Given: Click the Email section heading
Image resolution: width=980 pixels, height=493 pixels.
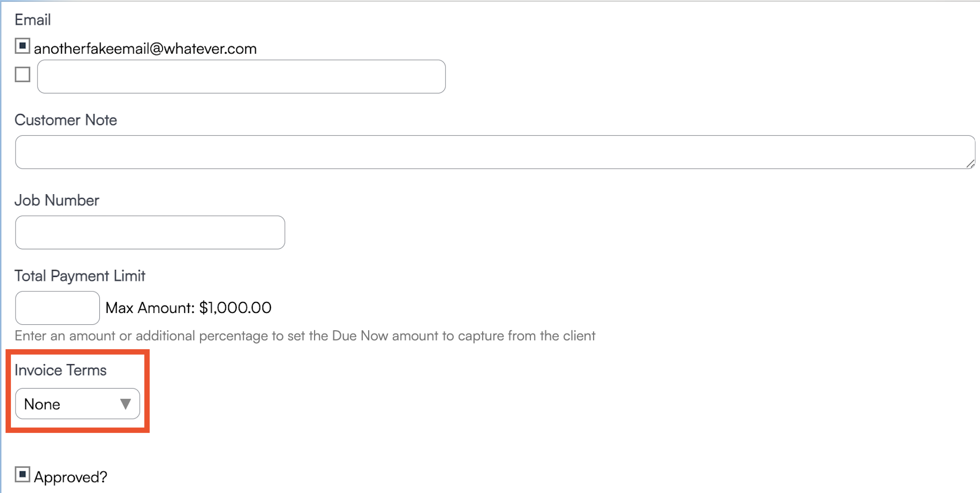Looking at the screenshot, I should click(33, 20).
